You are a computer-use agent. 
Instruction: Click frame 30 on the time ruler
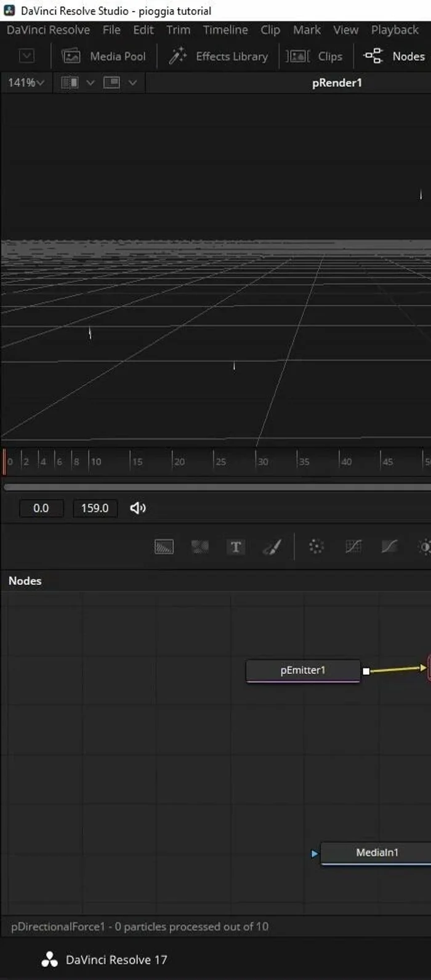(x=262, y=461)
